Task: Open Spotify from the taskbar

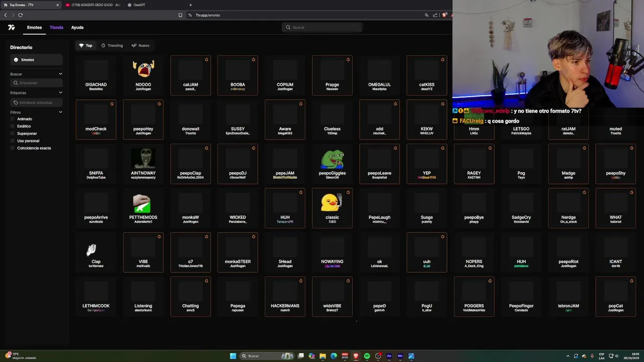Action: point(367,356)
